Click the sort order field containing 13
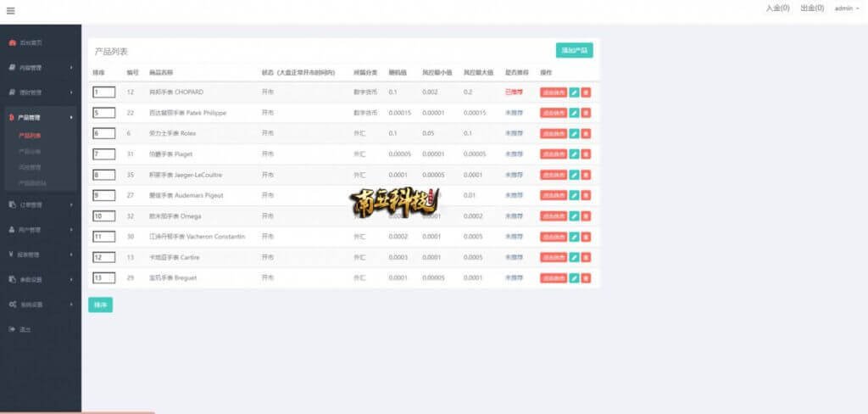Viewport: 868px width, 414px height. tap(103, 277)
